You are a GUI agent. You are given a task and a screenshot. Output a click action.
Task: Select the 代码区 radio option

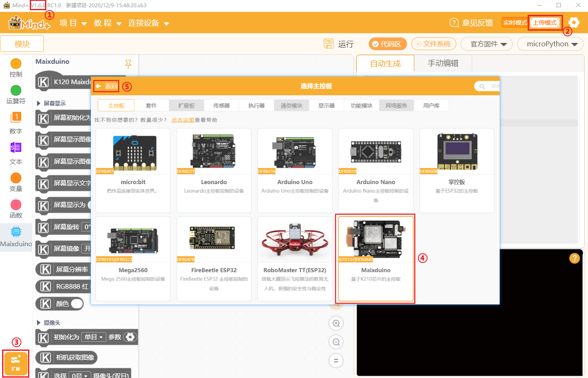[x=387, y=44]
